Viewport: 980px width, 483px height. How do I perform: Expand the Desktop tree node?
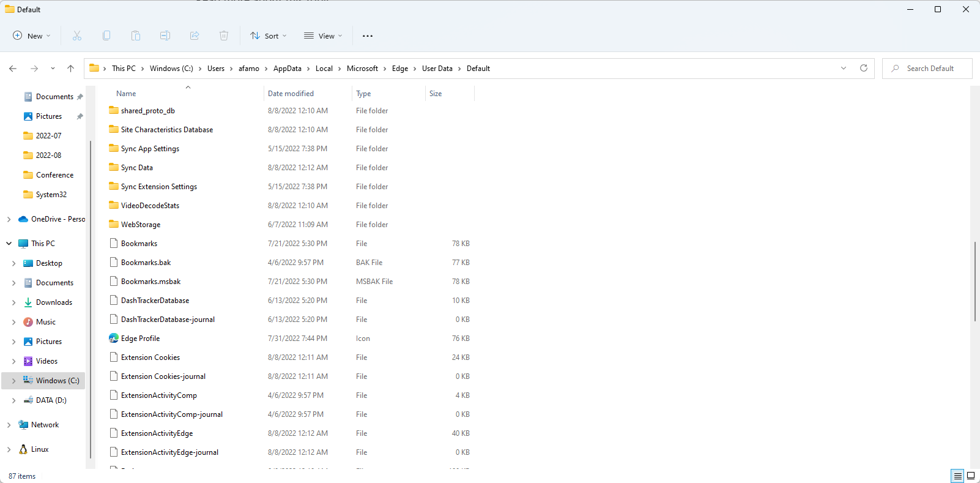[13, 263]
